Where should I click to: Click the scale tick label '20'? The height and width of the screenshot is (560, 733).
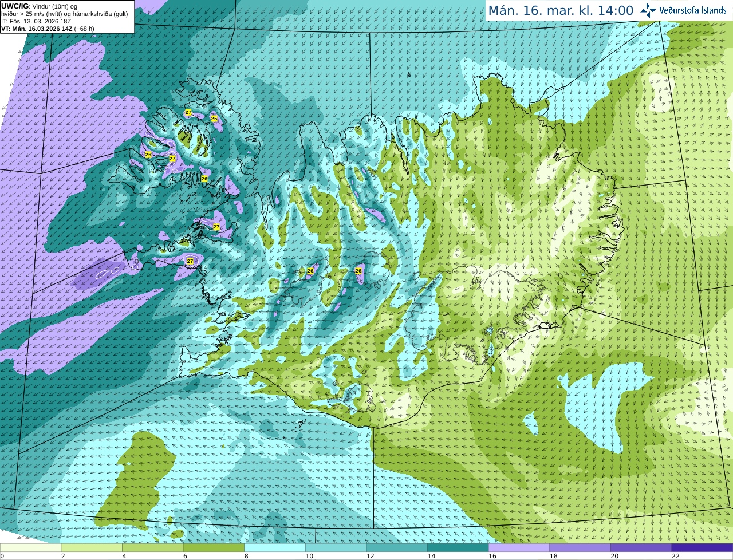[x=614, y=556]
